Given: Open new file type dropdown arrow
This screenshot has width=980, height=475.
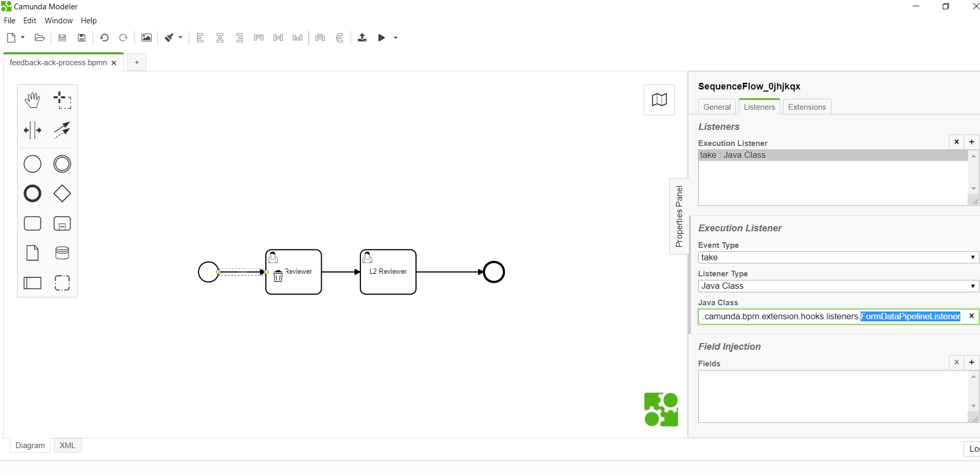Looking at the screenshot, I should 23,38.
